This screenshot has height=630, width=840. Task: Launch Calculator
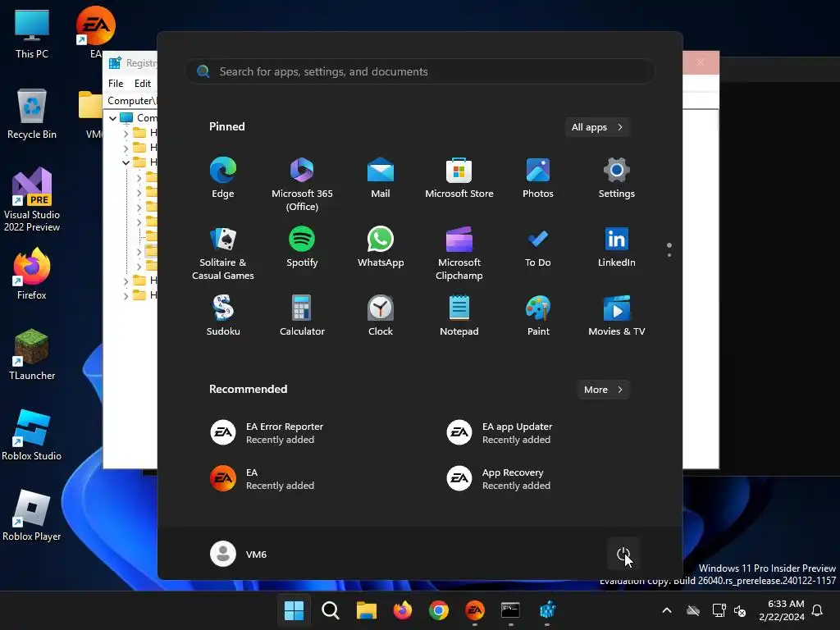302,316
